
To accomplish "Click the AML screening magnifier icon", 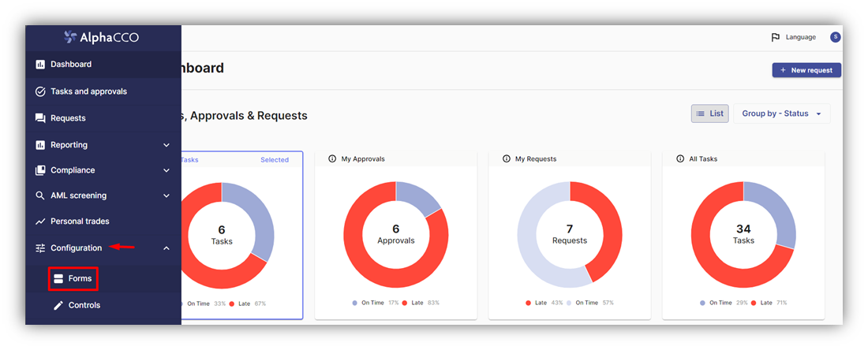I will (x=40, y=195).
